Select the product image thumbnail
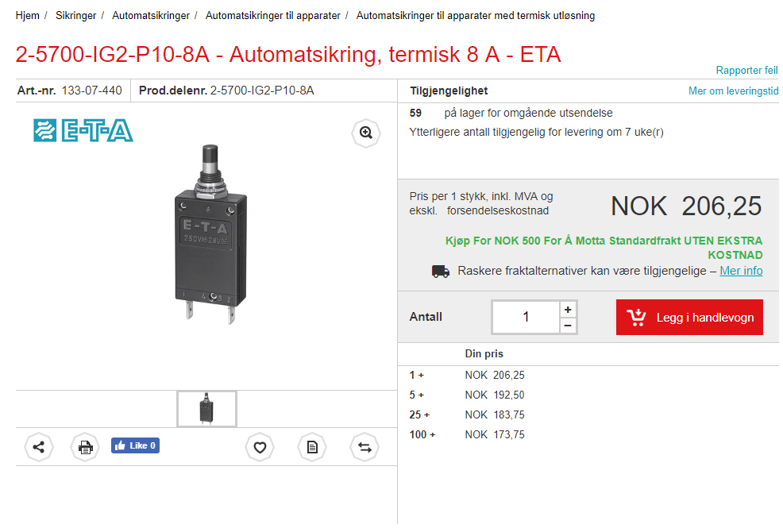Screen dimensions: 783x532 click(206, 409)
